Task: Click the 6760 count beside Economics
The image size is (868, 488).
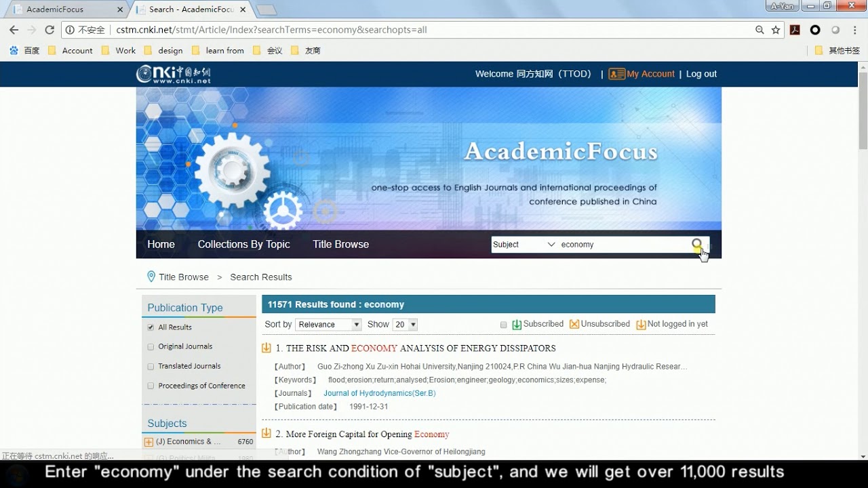Action: click(x=245, y=442)
